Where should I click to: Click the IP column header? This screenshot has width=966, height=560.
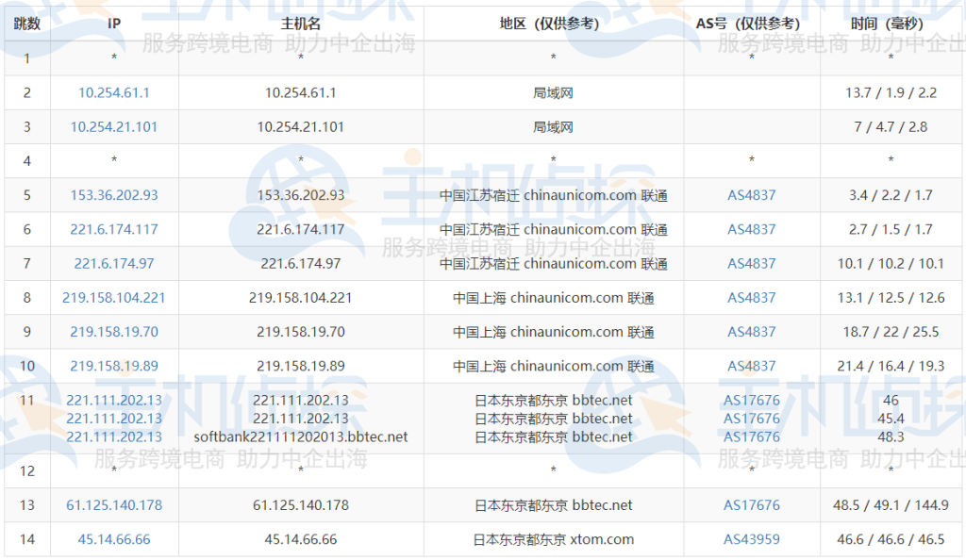pyautogui.click(x=113, y=25)
